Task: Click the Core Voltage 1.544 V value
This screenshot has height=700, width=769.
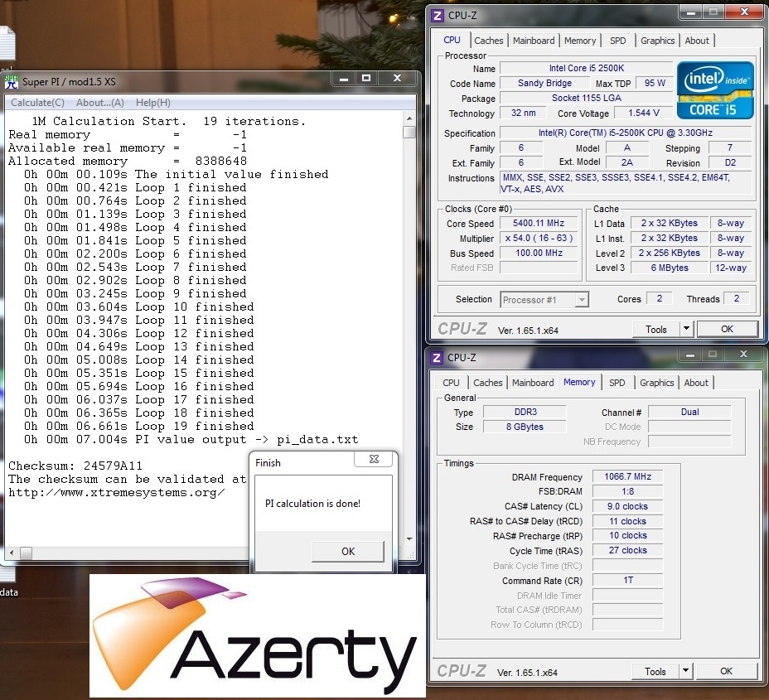Action: click(x=643, y=113)
